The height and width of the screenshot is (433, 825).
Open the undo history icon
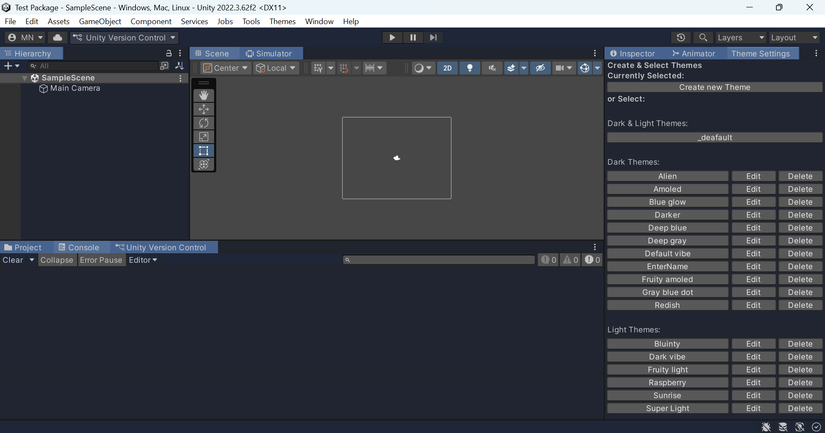(x=681, y=37)
